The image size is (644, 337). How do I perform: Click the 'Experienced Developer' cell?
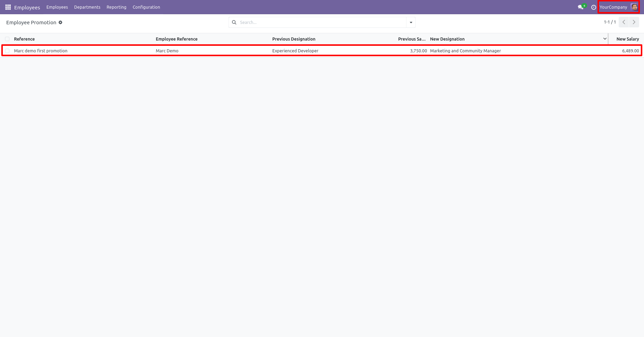(x=295, y=51)
